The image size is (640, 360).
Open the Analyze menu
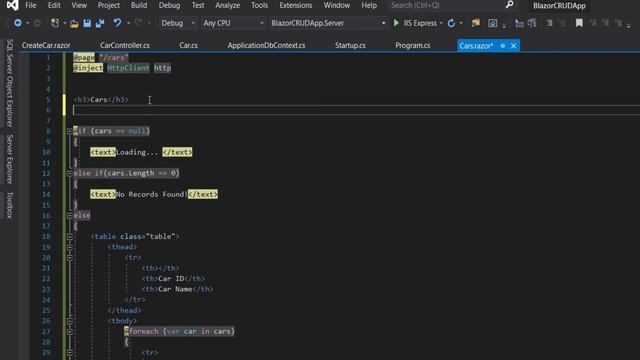pyautogui.click(x=227, y=5)
